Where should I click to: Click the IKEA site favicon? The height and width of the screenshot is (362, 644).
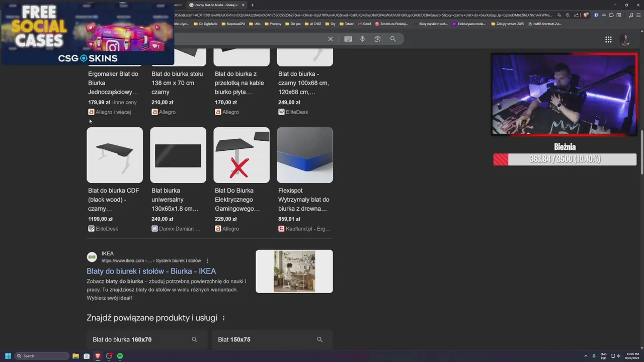(92, 257)
